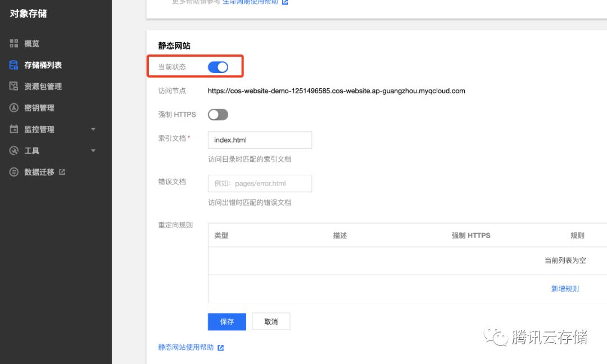Click the 取消 button

point(271,322)
